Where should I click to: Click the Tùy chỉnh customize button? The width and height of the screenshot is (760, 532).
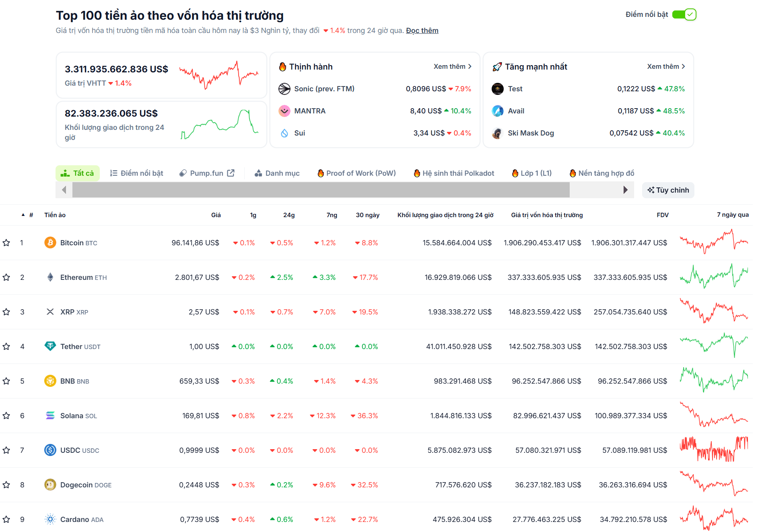(x=668, y=190)
